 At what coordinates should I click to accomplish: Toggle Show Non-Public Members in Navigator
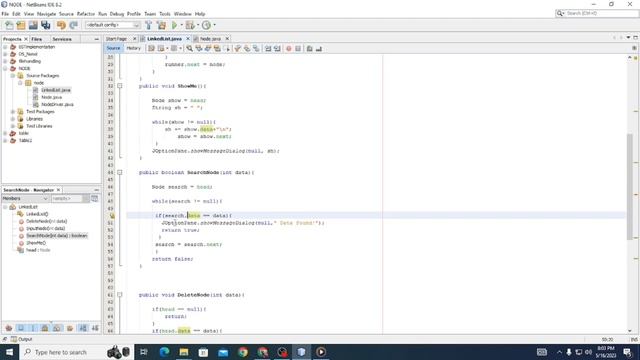click(x=45, y=328)
